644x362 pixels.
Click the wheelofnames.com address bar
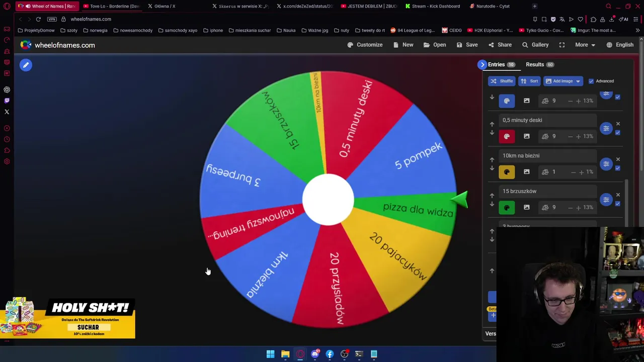(91, 19)
